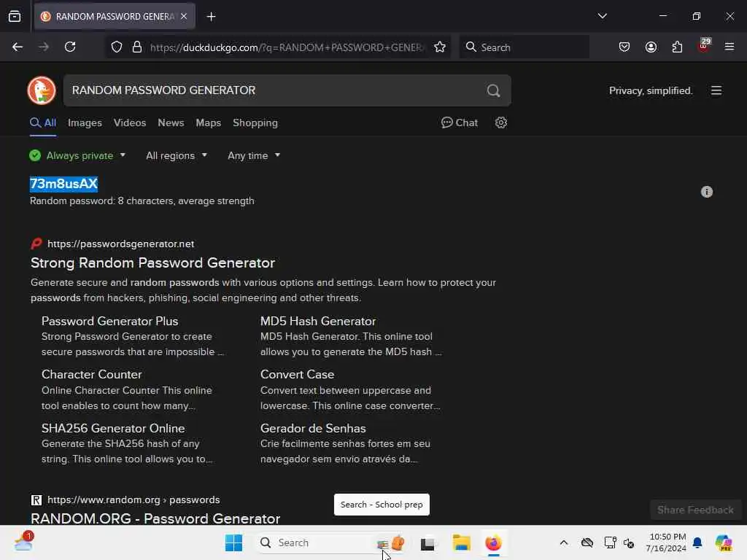
Task: Bookmark this page with the star icon
Action: click(440, 47)
